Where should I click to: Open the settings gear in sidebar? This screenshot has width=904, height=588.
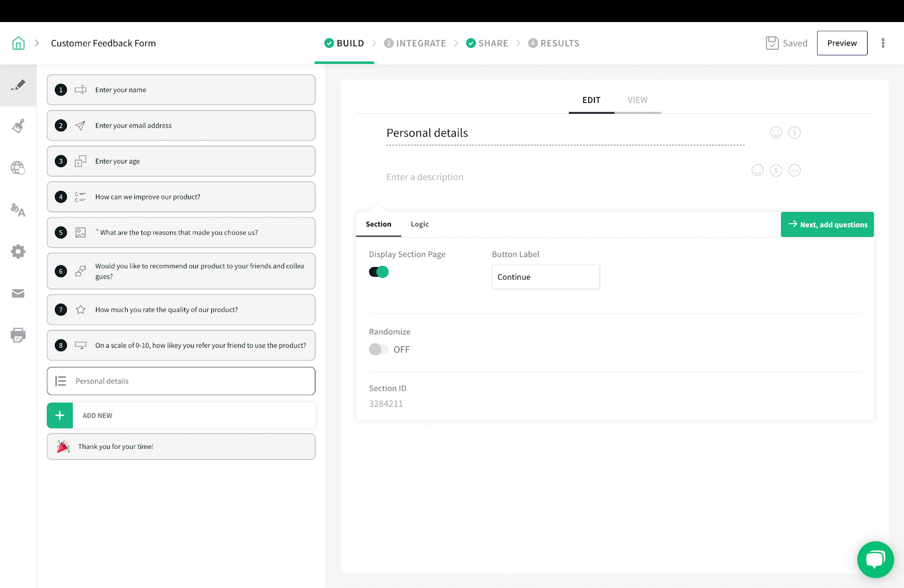click(18, 251)
